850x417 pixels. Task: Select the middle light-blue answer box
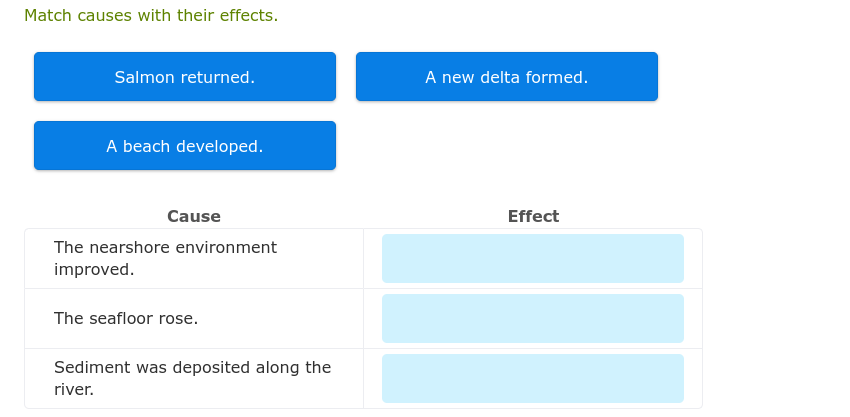pos(532,318)
